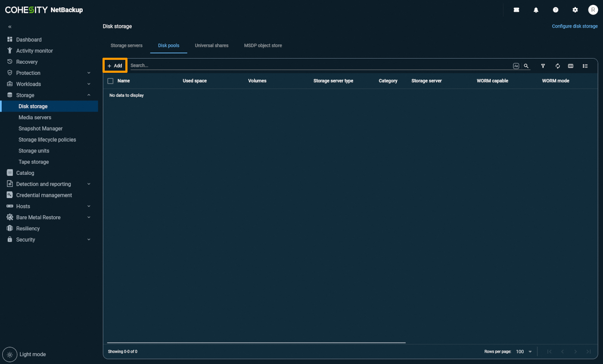Screen dimensions: 603x364
Task: Open the Rows per page dropdown
Action: [524, 352]
